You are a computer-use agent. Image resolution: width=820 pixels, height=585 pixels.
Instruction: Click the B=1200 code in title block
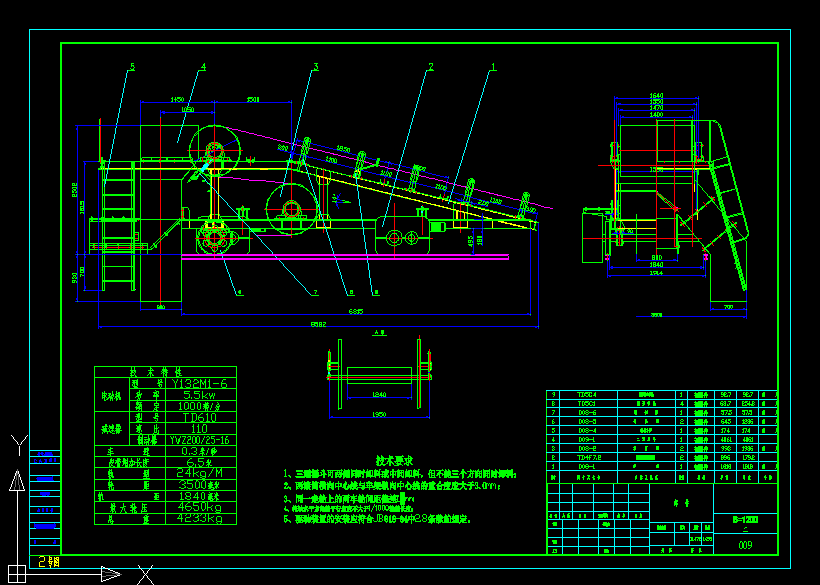748,517
